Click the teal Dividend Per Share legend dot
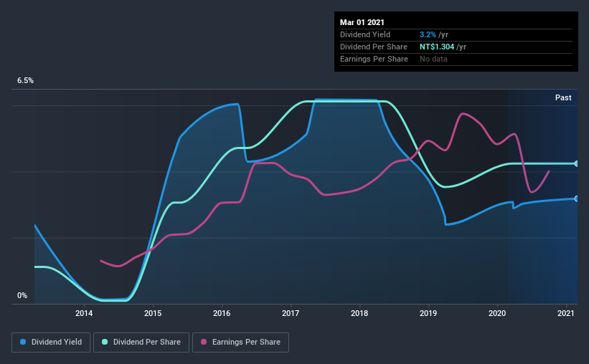 tap(105, 342)
